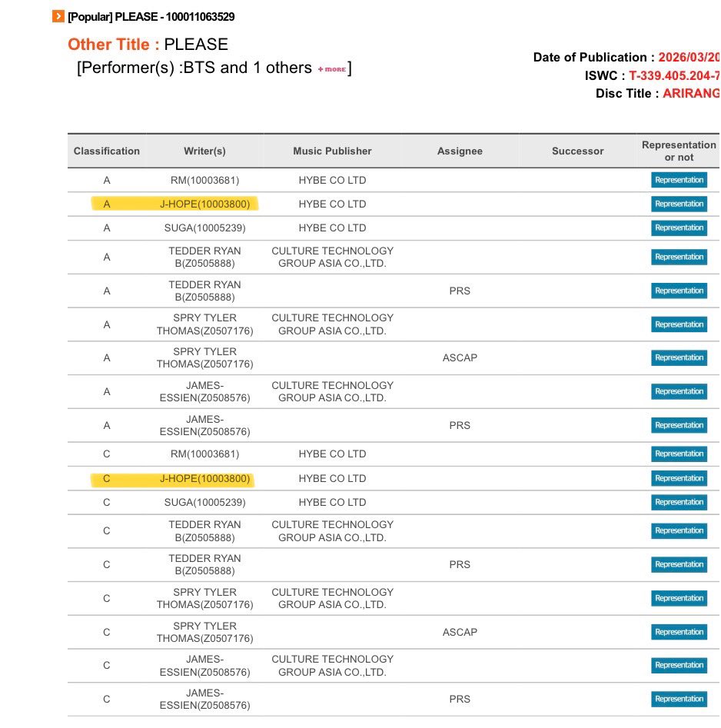The height and width of the screenshot is (728, 721).
Task: Click the Successor column header
Action: (577, 151)
